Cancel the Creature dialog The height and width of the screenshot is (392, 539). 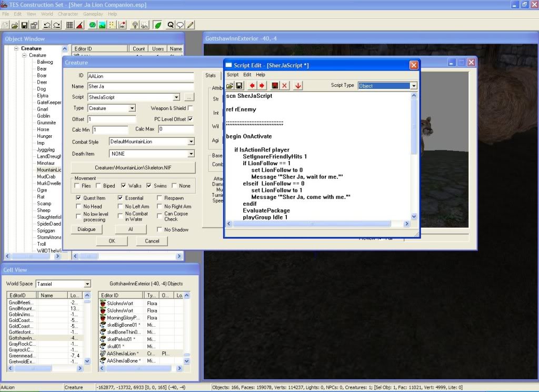pos(152,241)
